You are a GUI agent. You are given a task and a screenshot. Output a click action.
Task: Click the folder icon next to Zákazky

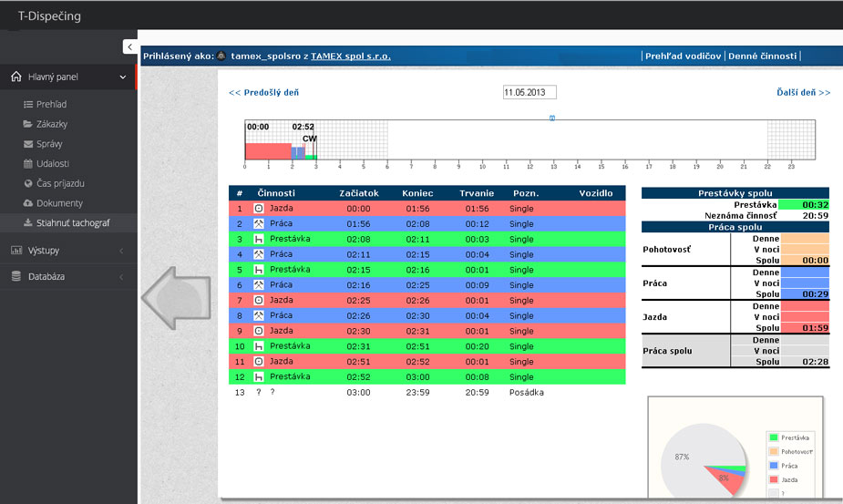pyautogui.click(x=28, y=124)
